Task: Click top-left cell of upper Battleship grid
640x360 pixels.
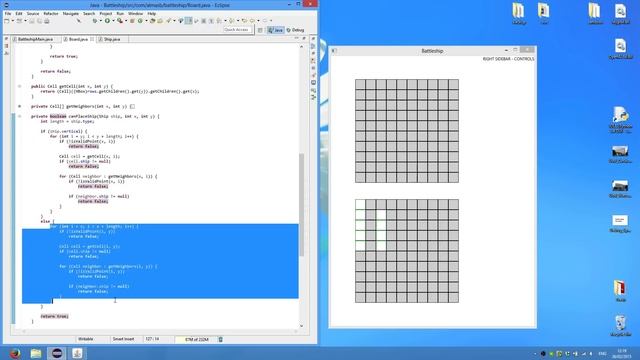Action: click(x=360, y=84)
